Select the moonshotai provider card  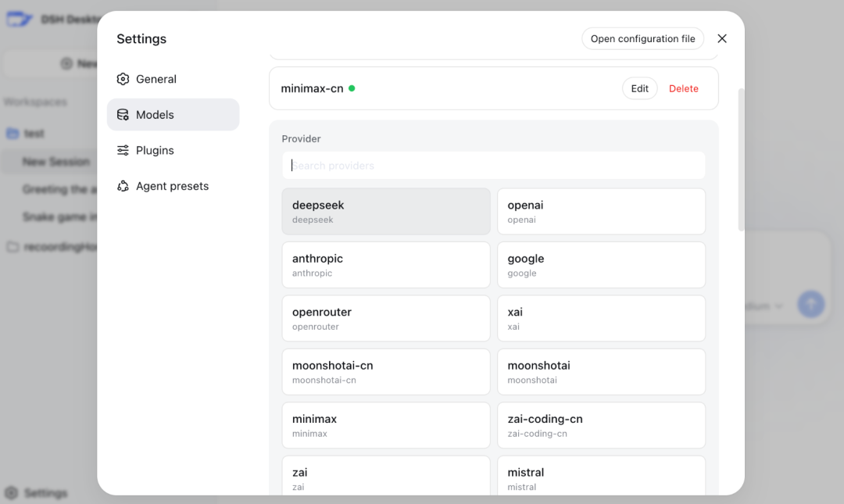601,371
